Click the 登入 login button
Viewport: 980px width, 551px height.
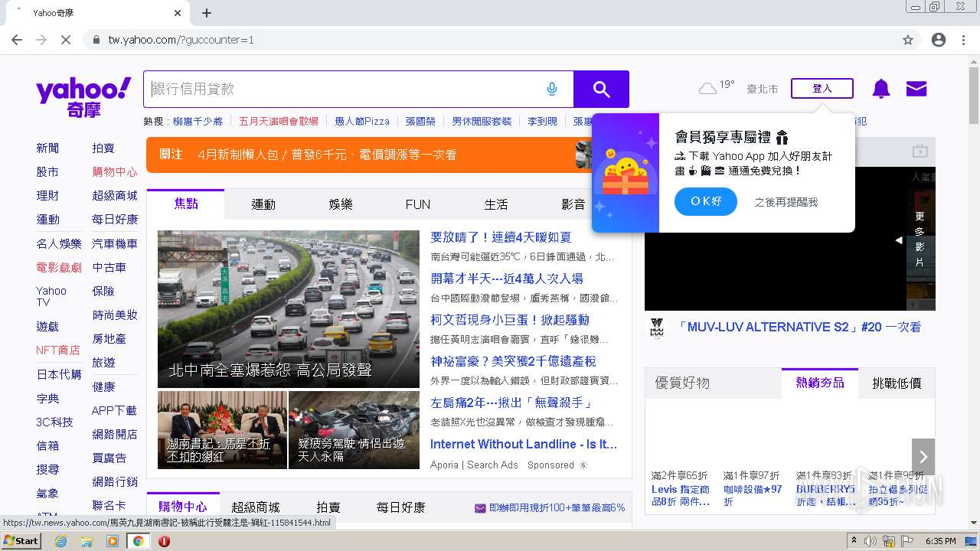click(x=822, y=89)
